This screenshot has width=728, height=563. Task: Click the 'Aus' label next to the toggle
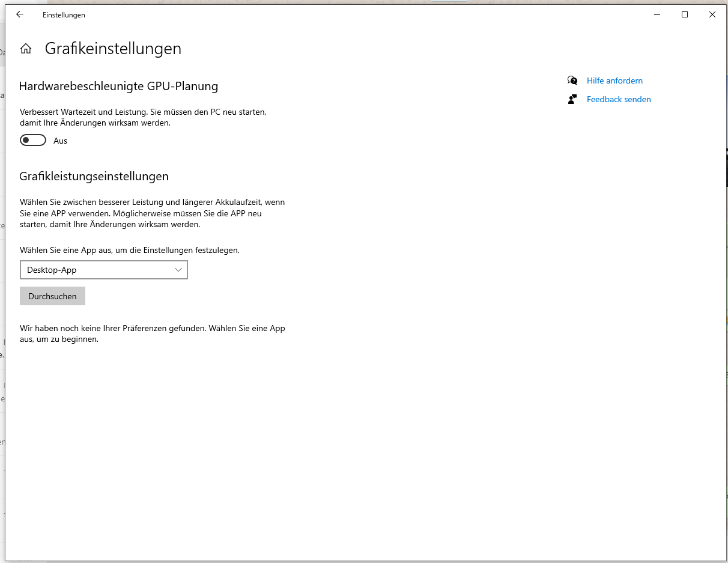(x=60, y=141)
